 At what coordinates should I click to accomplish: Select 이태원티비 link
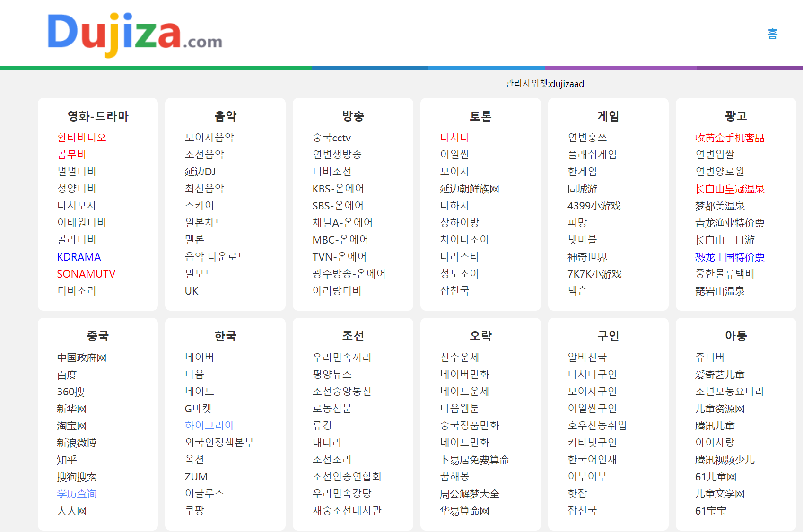tap(81, 223)
